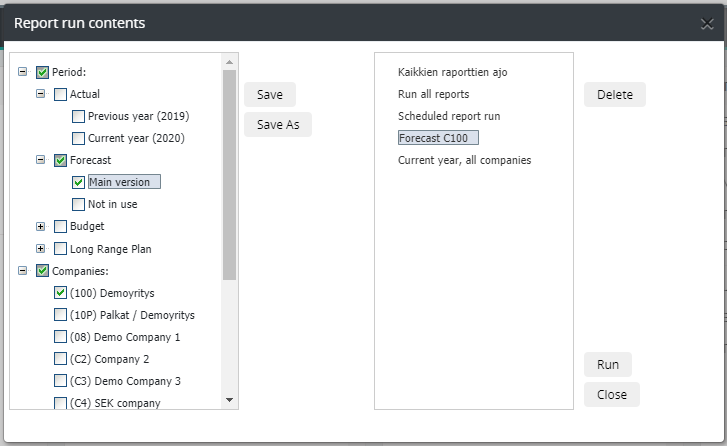Viewport: 727px width, 446px height.
Task: Delete the selected report run
Action: 615,95
